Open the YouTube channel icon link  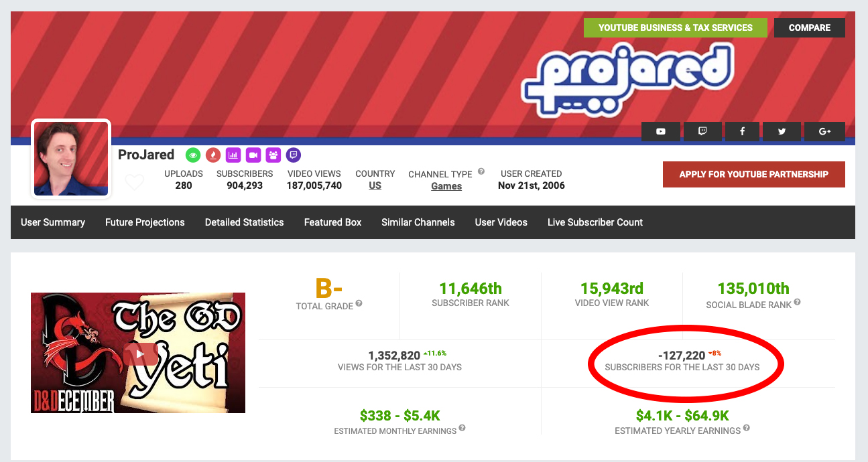[x=661, y=132]
